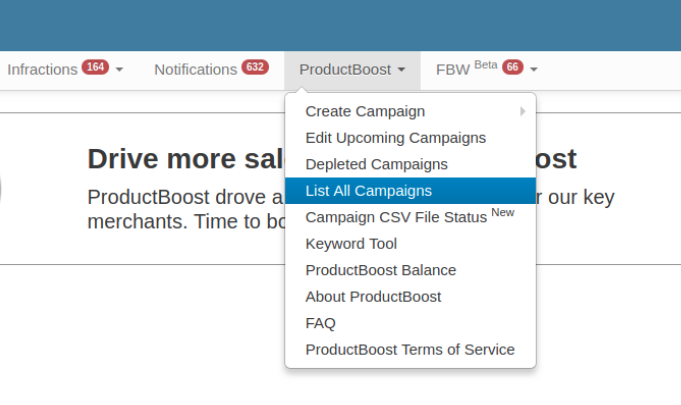Collapse the ProductBoost dropdown menu

[352, 70]
